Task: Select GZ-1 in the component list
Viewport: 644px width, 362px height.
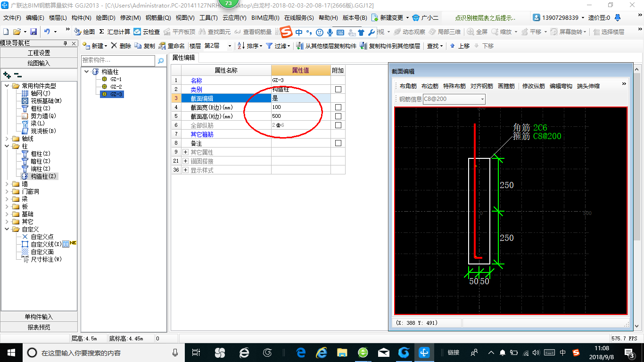Action: [x=116, y=79]
